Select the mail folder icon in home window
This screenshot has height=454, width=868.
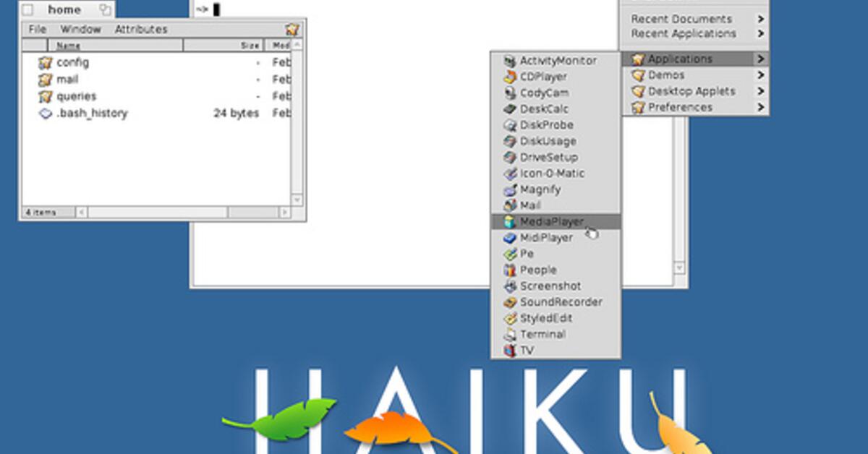click(x=46, y=80)
